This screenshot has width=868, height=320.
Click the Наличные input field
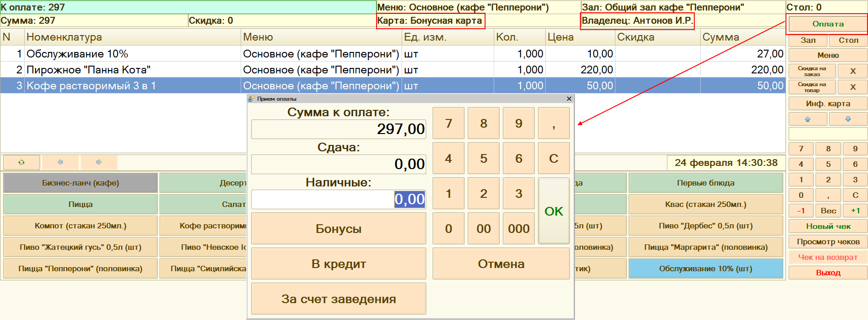click(x=338, y=200)
